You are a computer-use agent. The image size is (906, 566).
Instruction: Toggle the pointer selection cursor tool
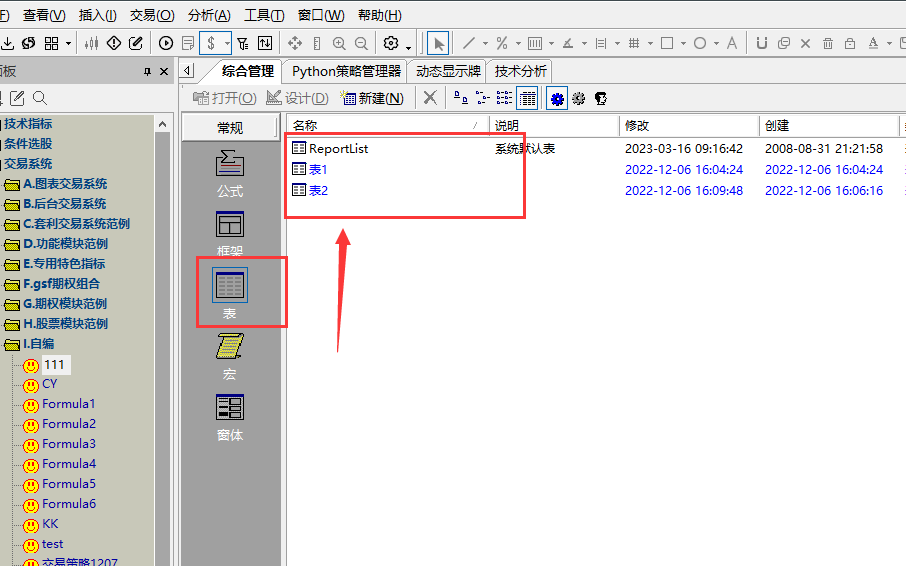[439, 43]
